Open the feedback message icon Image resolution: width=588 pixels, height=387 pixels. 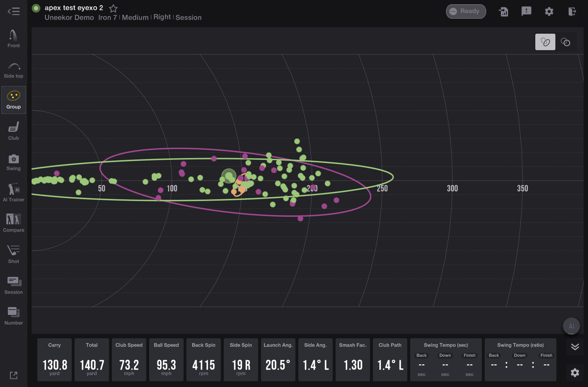click(526, 11)
